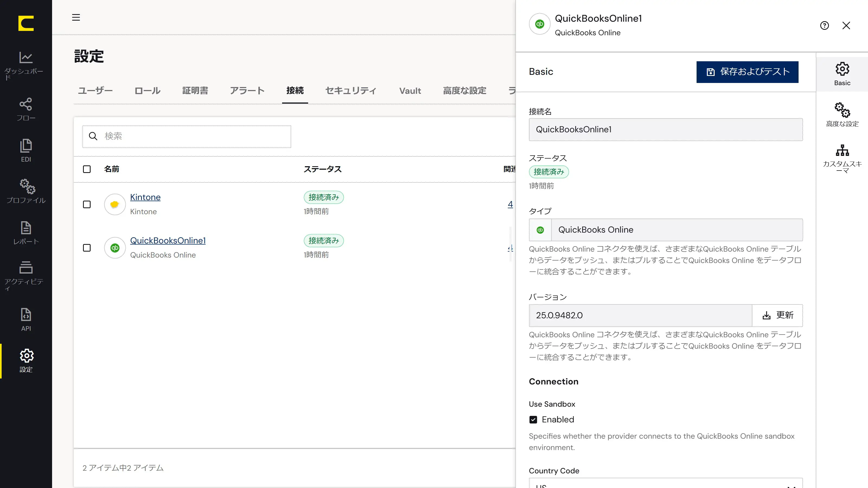Check the Kintone row checkbox
Image resolution: width=868 pixels, height=488 pixels.
click(87, 204)
